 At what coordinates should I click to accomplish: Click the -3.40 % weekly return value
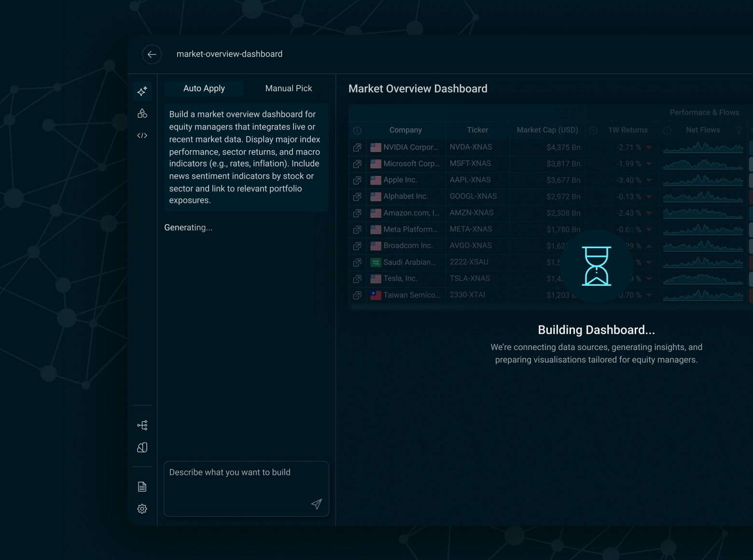point(629,180)
